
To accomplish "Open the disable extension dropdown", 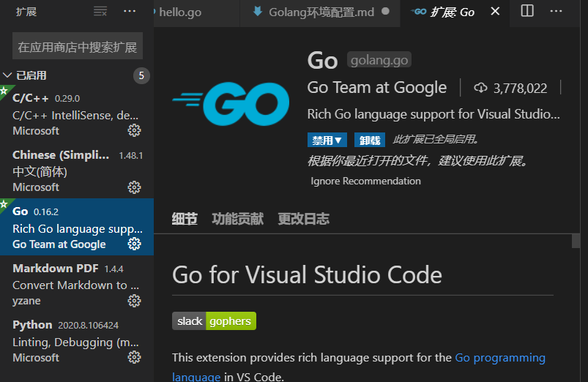I will coord(327,140).
